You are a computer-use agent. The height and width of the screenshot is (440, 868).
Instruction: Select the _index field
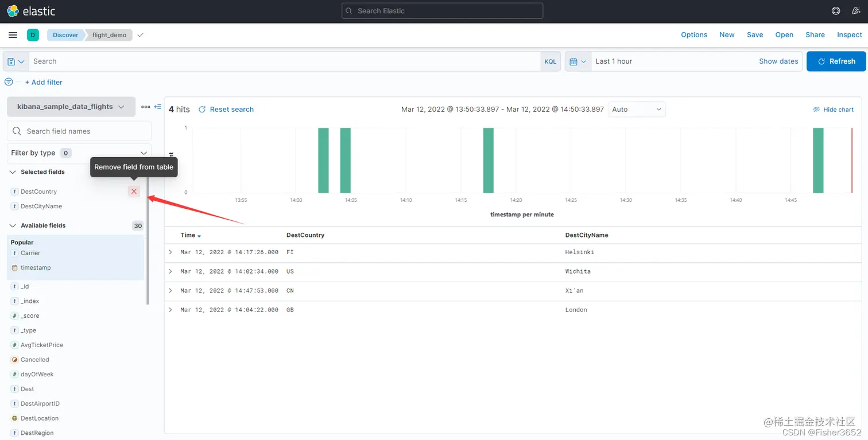coord(30,301)
